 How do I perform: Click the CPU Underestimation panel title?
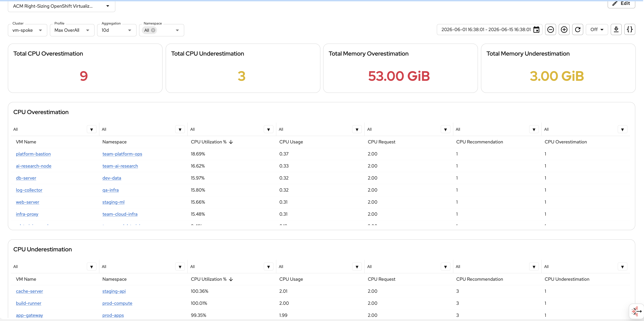point(42,249)
